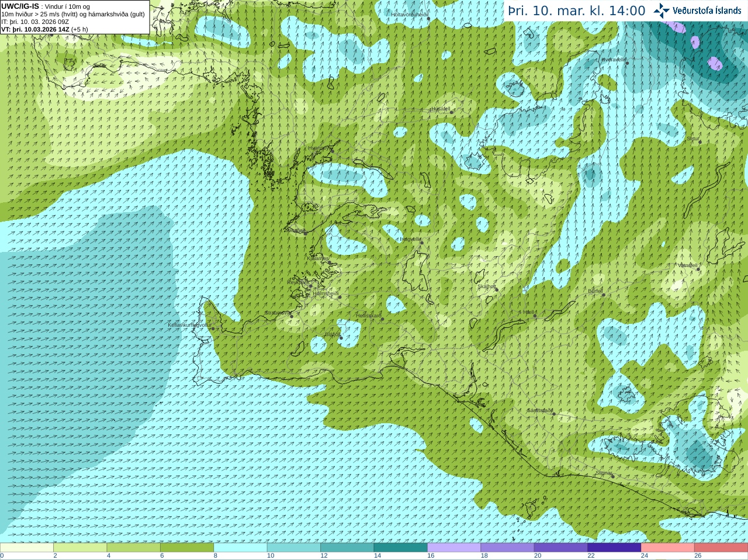Click the Hella station marker
748x560 pixels.
pyautogui.click(x=535, y=316)
